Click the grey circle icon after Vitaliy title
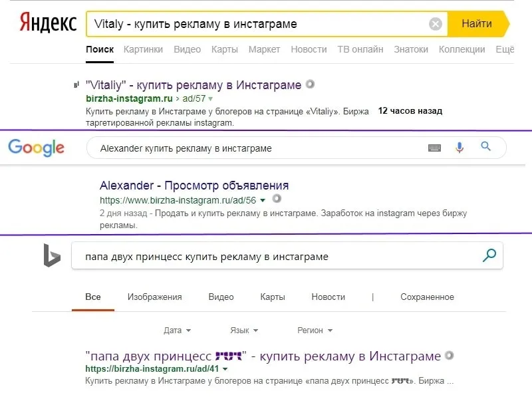 click(x=310, y=84)
